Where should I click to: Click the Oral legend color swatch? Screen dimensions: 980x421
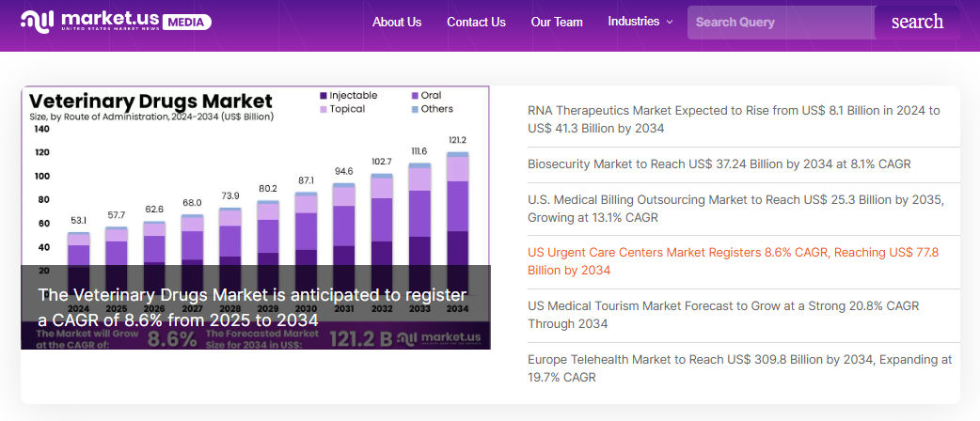click(415, 96)
